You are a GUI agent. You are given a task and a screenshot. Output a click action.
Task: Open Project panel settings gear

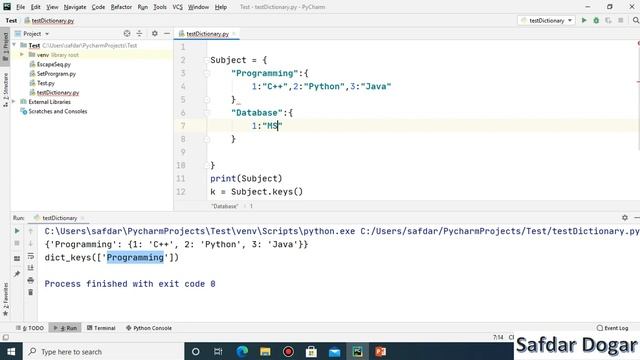(x=155, y=33)
